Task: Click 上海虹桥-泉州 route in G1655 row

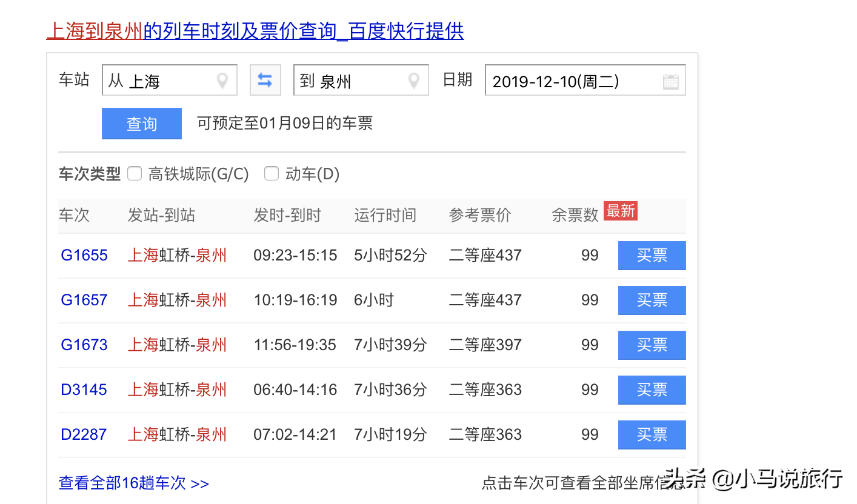Action: tap(177, 255)
